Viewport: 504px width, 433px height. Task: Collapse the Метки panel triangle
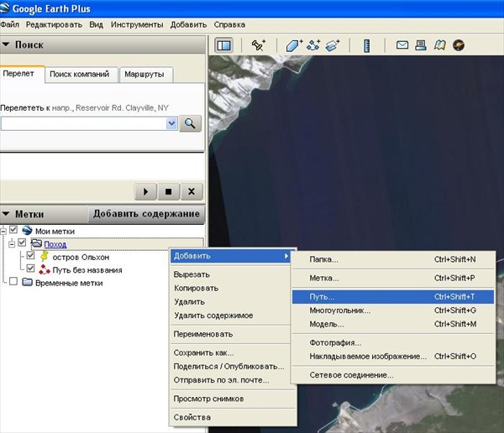click(x=6, y=214)
